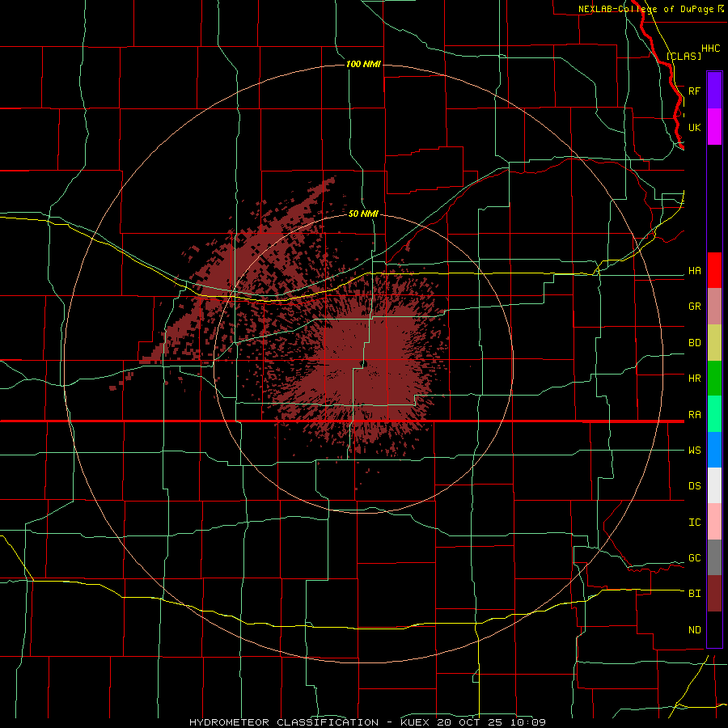728x728 pixels.
Task: Click the brown BI biological legend swatch
Action: click(x=714, y=594)
